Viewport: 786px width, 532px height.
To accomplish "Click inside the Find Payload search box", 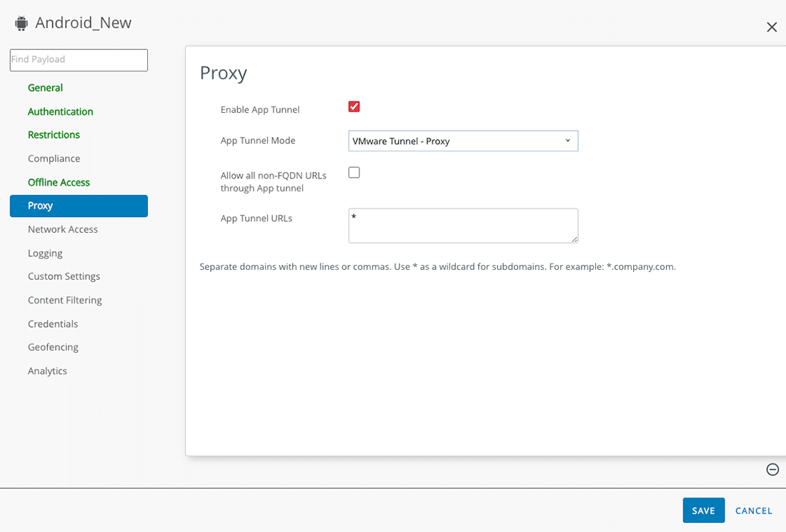I will [79, 60].
